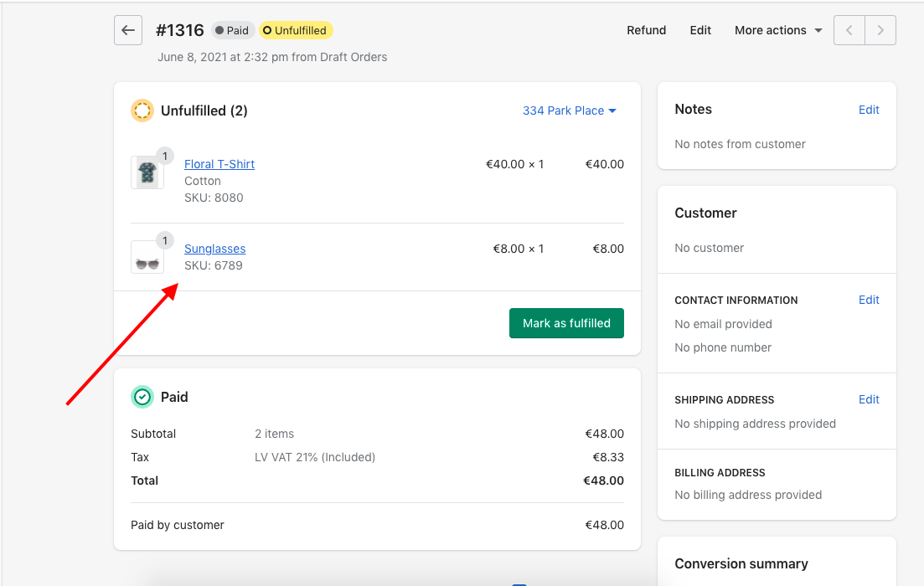Expand the 334 Park Place location dropdown
This screenshot has width=924, height=586.
[x=569, y=111]
